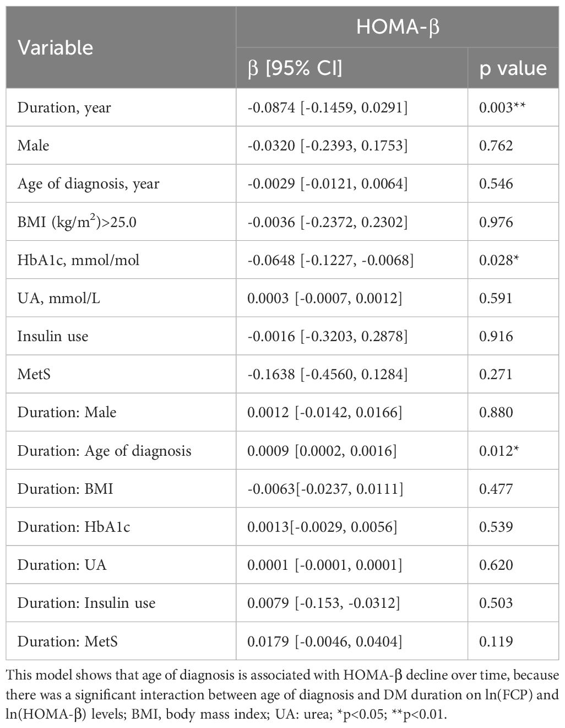This screenshot has width=565, height=728.
Task: Click the Age of diagnosis, year label
Action: click(x=88, y=184)
